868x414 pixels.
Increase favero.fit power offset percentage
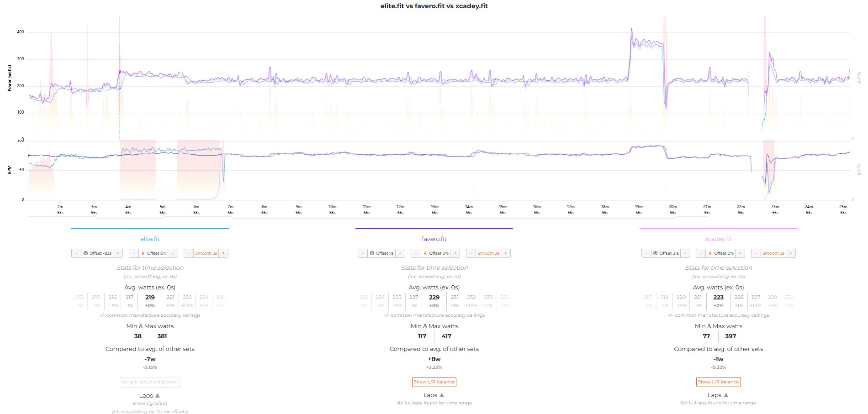click(455, 253)
